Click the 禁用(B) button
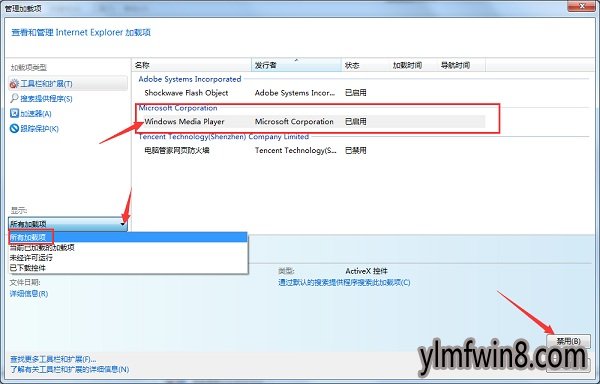This screenshot has height=384, width=600. [568, 341]
